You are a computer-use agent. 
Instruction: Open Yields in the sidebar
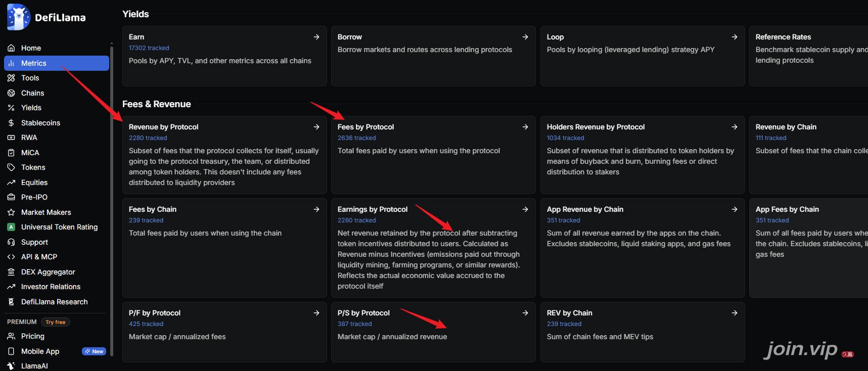tap(57, 108)
